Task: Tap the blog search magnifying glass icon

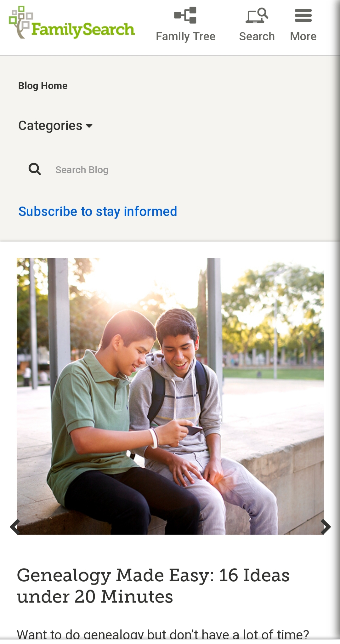Action: (x=35, y=169)
